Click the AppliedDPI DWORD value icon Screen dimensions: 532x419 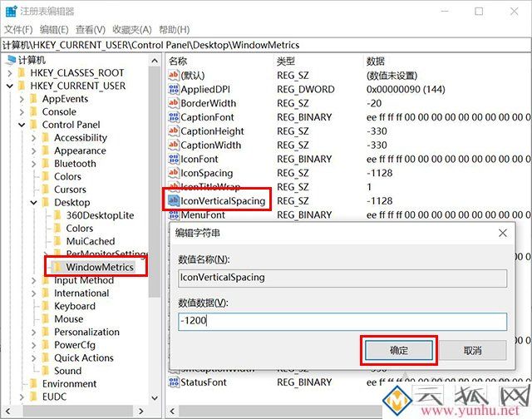(174, 89)
